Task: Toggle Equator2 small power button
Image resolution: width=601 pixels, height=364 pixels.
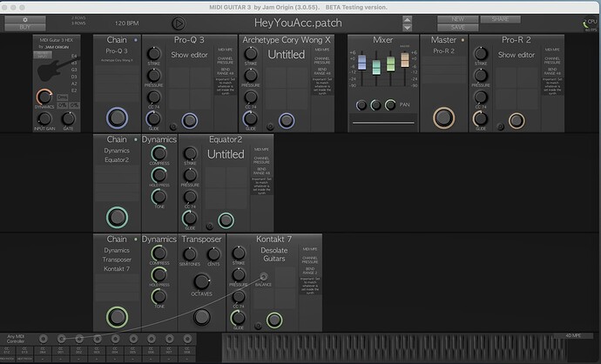Action: tap(210, 226)
